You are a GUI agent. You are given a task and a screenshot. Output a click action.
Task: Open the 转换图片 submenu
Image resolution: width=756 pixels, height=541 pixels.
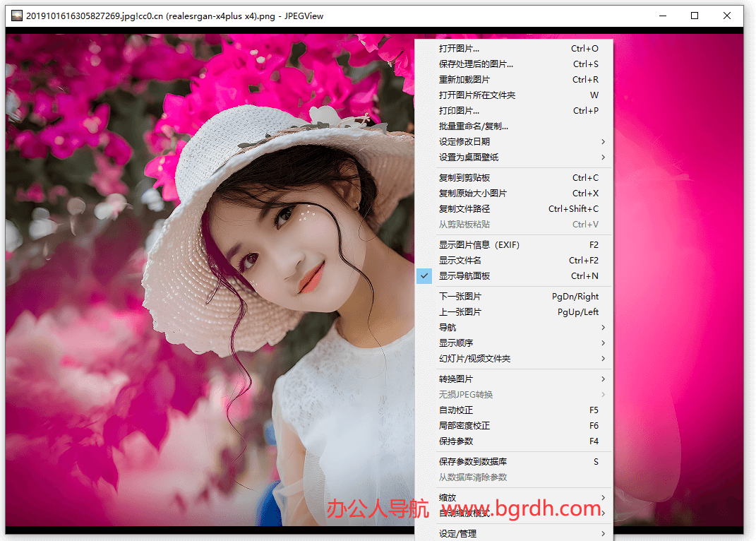pyautogui.click(x=456, y=379)
